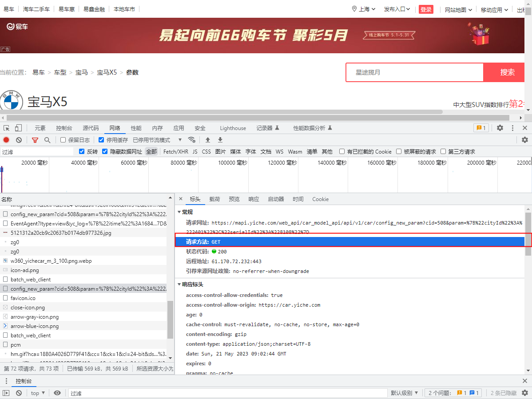The image size is (532, 399).
Task: Create live expression eye icon
Action: (57, 393)
